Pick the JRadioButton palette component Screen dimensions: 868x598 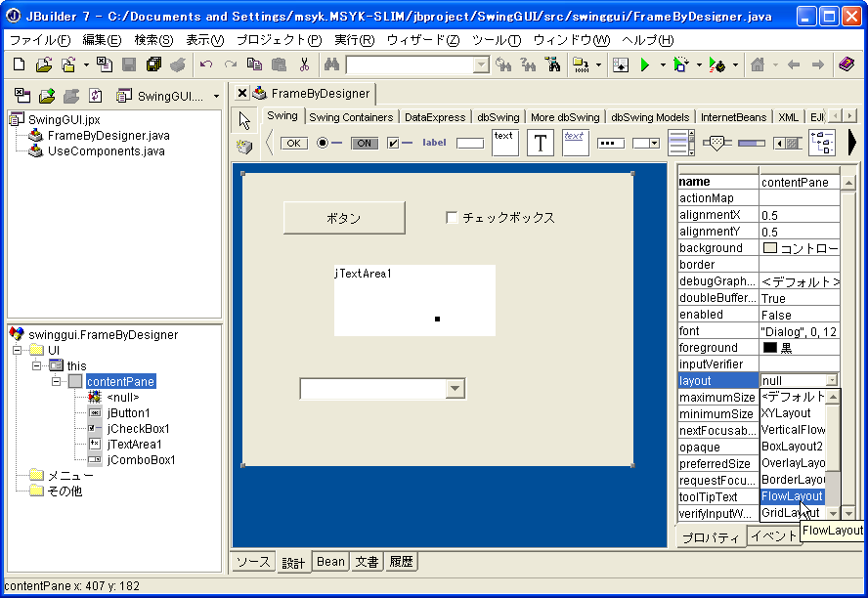pos(328,143)
